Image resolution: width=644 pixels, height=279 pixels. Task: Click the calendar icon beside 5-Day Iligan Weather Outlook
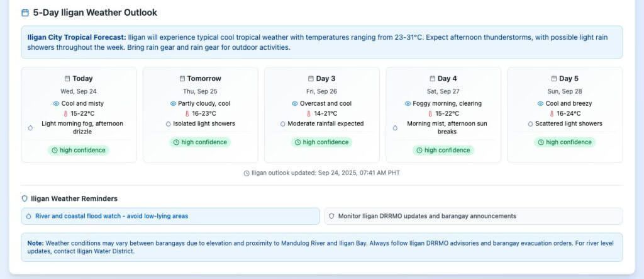click(25, 13)
